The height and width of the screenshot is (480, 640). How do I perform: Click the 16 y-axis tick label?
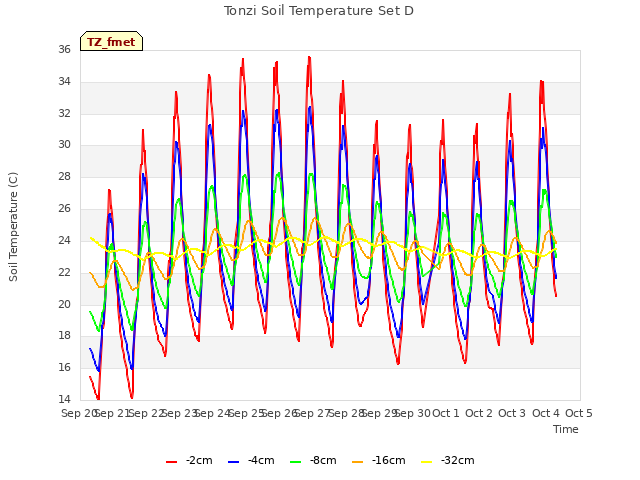[64, 367]
